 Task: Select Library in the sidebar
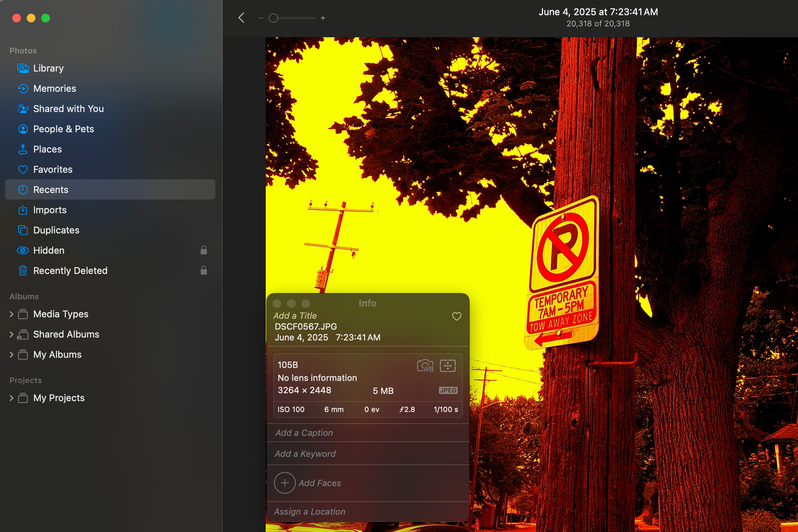point(48,68)
